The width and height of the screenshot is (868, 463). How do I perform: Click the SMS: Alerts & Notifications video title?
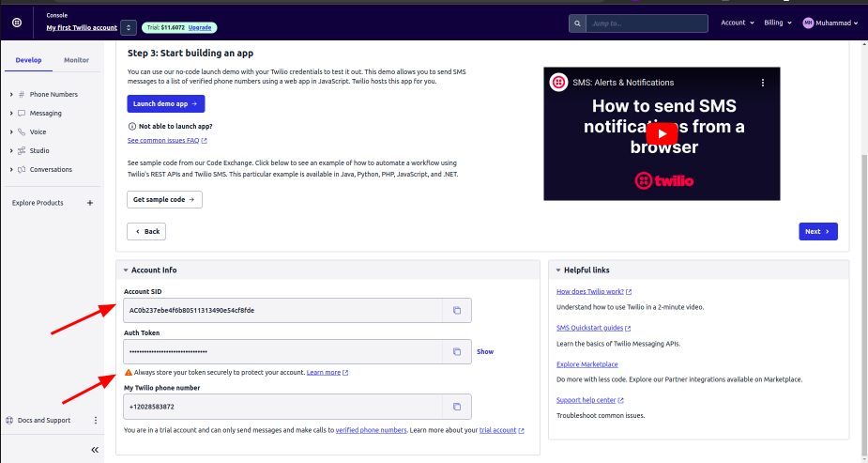click(x=623, y=83)
